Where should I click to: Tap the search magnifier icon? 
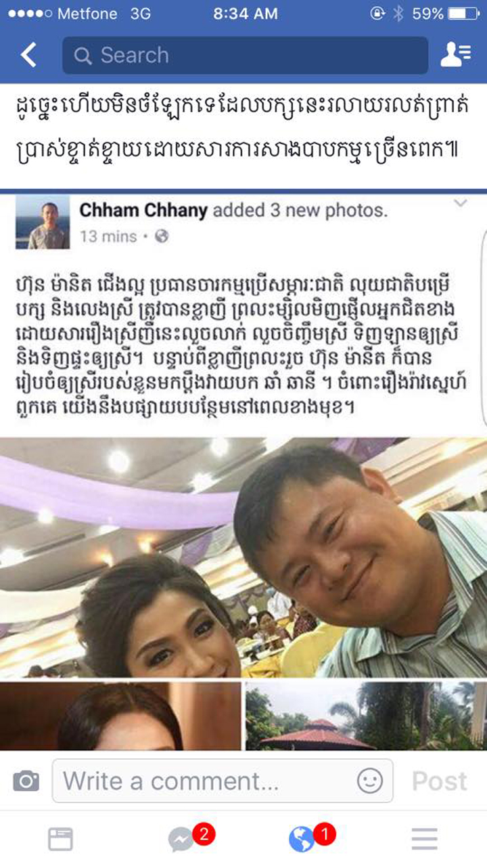click(x=83, y=56)
